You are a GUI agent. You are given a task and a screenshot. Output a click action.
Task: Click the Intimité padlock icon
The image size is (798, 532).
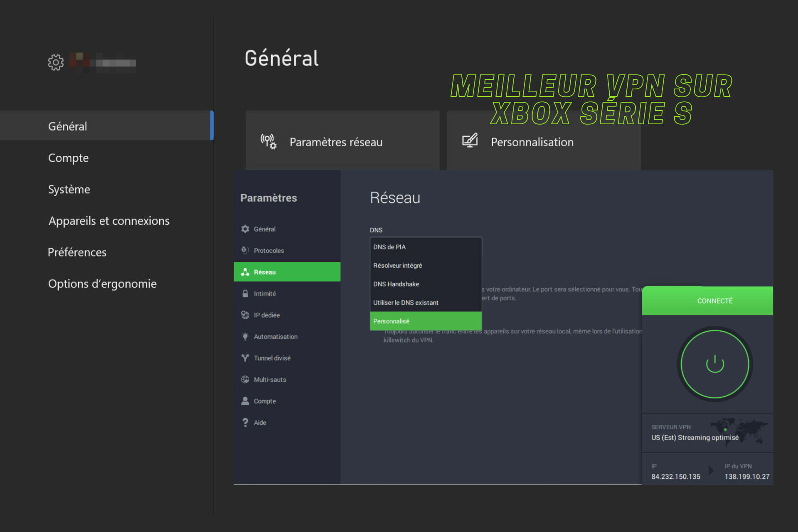click(x=245, y=293)
